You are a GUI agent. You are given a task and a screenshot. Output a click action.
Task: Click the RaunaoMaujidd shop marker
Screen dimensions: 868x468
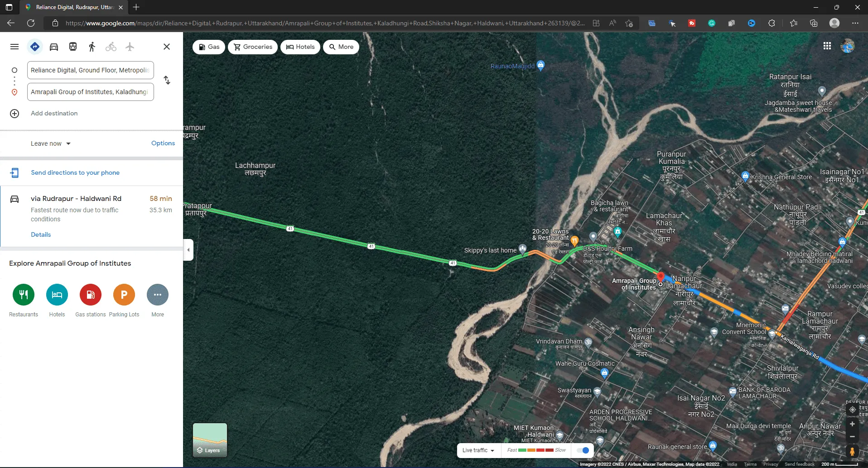[540, 65]
